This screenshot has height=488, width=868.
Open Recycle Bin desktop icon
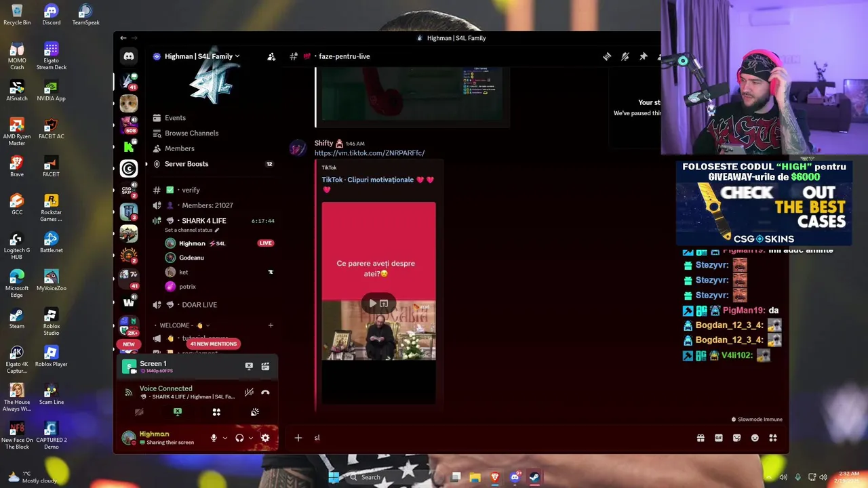[x=17, y=14]
